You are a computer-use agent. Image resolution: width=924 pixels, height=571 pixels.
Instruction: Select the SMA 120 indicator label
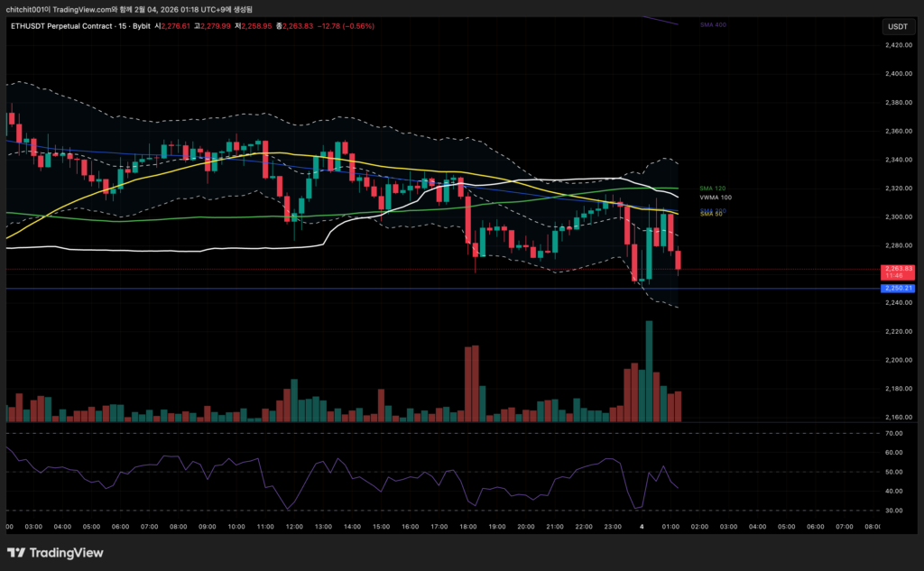click(711, 188)
